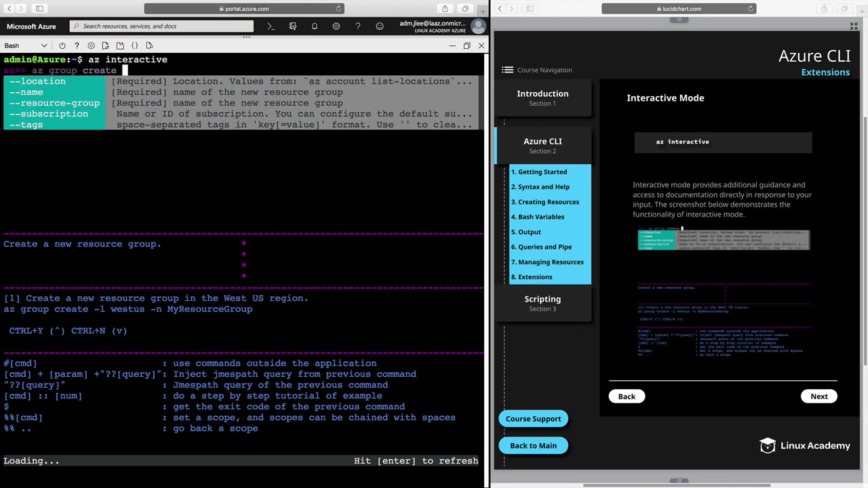Expand the Introduction Section 1
Image resolution: width=868 pixels, height=488 pixels.
coord(542,98)
